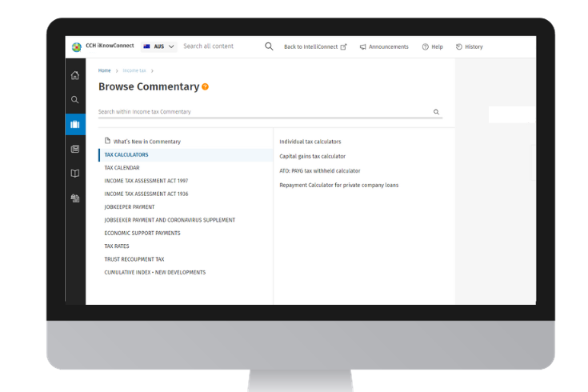Screen dimensions: 588x392
Task: Expand Income Tax Assessment Act 1997
Action: pos(146,181)
